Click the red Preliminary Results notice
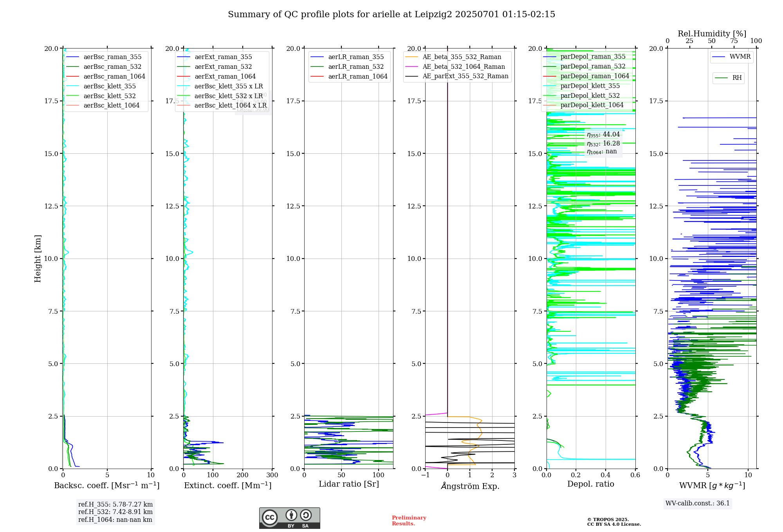783x532 pixels. point(409,521)
